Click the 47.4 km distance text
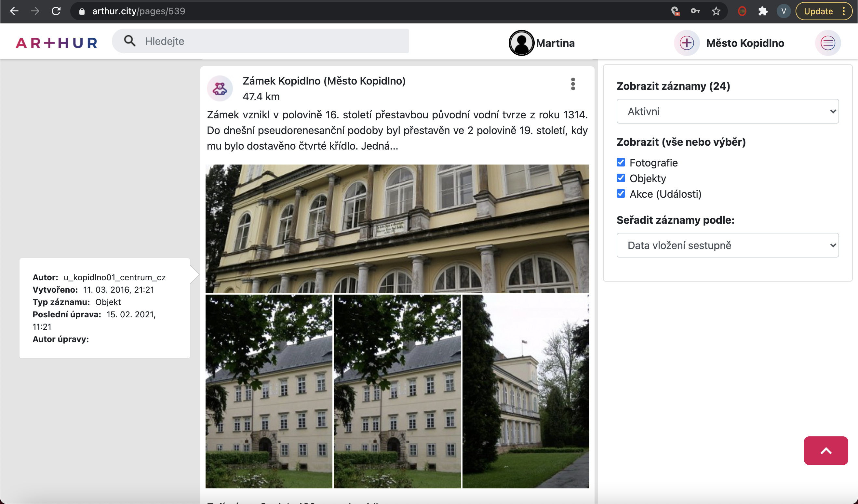Image resolution: width=858 pixels, height=504 pixels. (x=261, y=97)
